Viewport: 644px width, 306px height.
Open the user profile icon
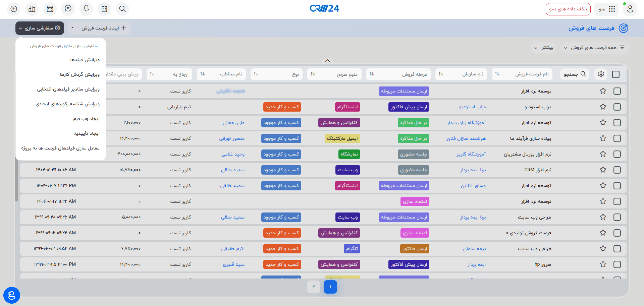[x=630, y=9]
